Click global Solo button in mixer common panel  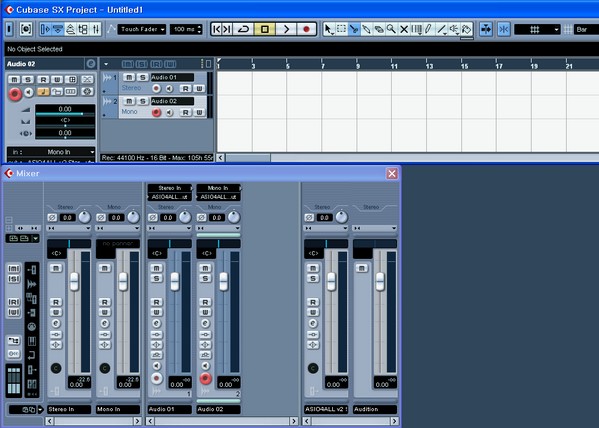click(x=14, y=279)
